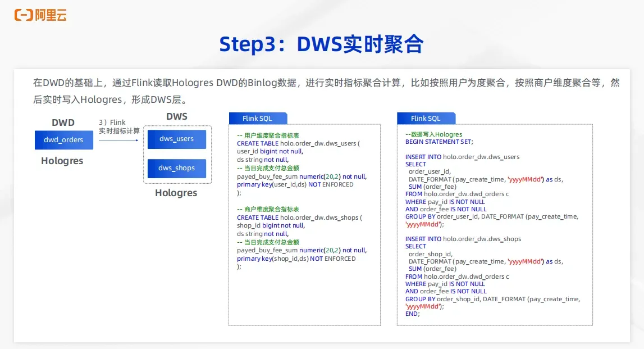Select the dws_users blue box
Image resolution: width=644 pixels, height=349 pixels.
177,139
